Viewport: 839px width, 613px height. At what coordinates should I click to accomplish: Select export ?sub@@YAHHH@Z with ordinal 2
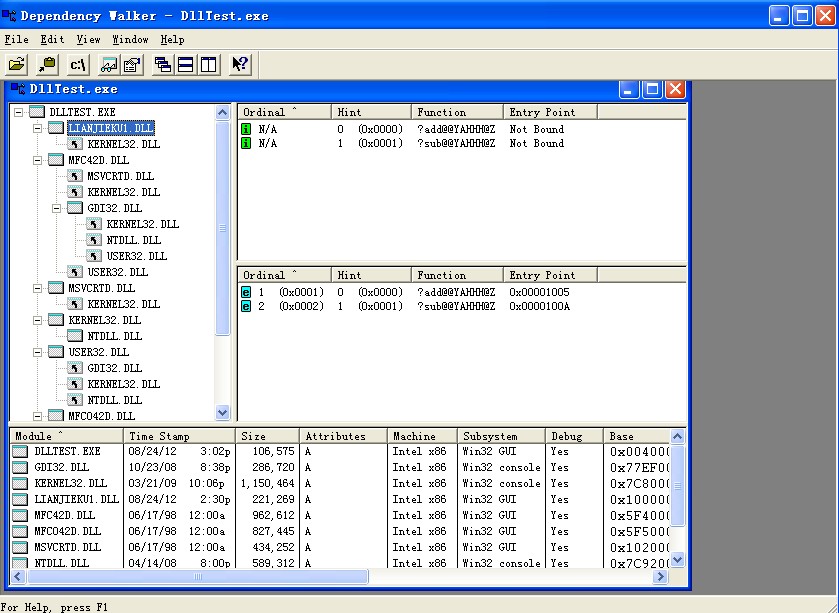coord(455,306)
